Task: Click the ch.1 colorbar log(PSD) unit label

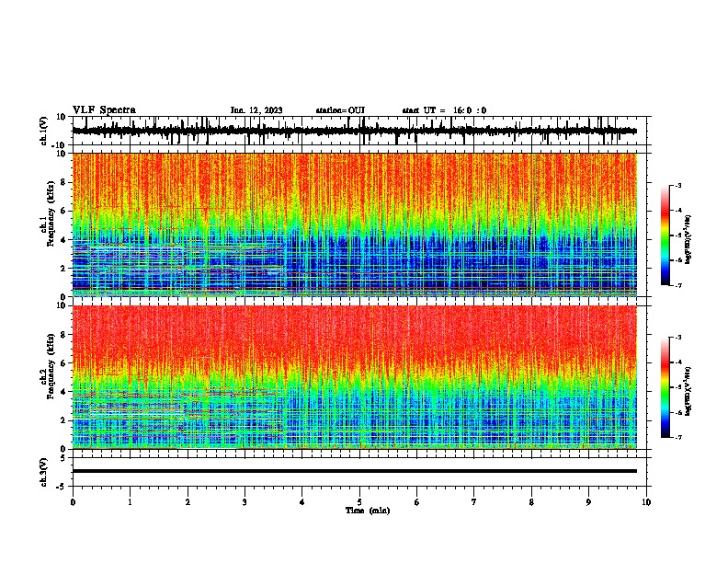Action: pyautogui.click(x=688, y=240)
